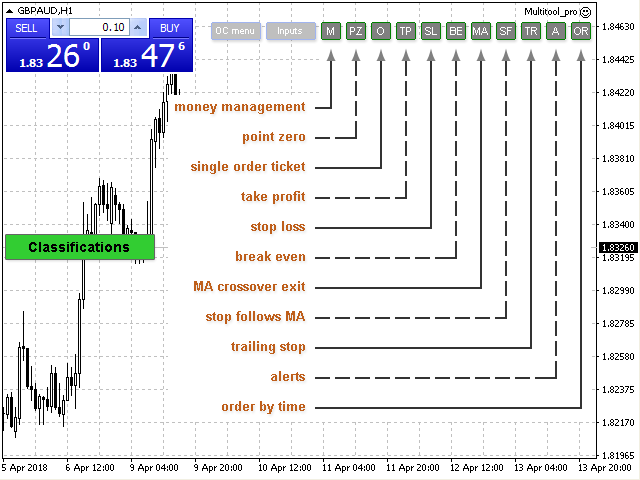This screenshot has width=640, height=480.
Task: Toggle the SF stop follows MA button
Action: (506, 31)
